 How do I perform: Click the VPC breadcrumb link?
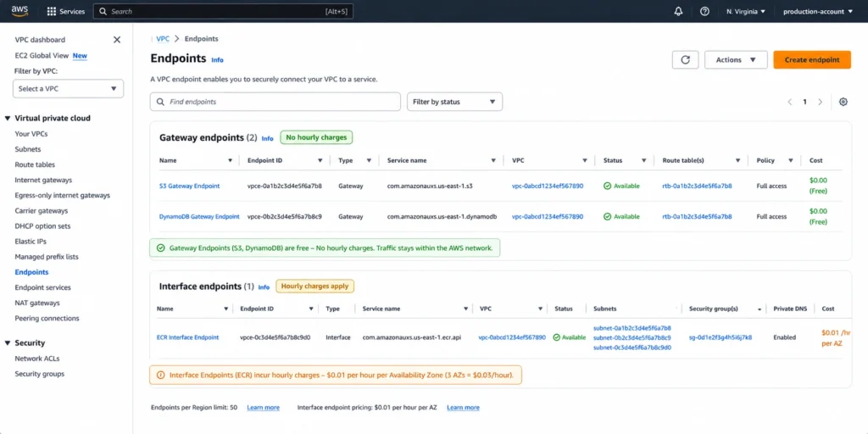163,39
